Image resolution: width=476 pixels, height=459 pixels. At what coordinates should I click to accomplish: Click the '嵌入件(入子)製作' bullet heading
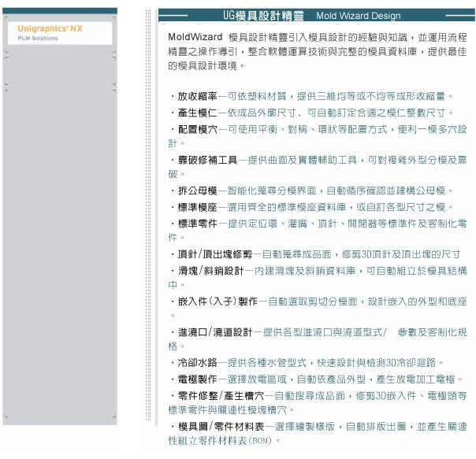[x=218, y=302]
